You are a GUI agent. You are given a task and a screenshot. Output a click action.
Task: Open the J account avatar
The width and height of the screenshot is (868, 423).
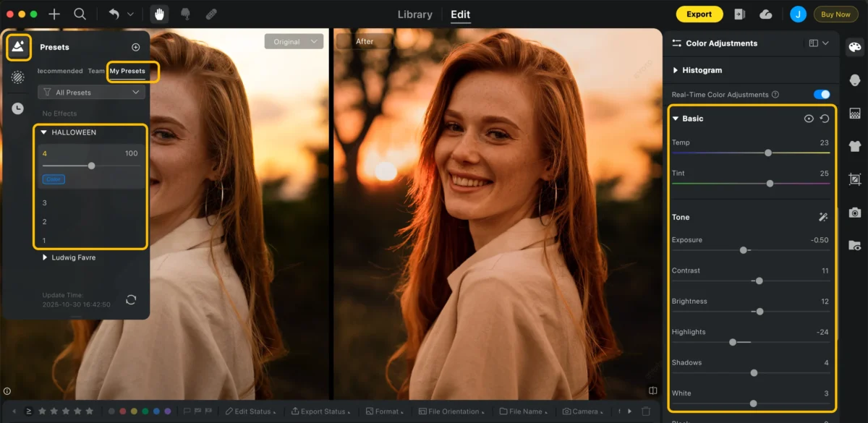point(798,14)
